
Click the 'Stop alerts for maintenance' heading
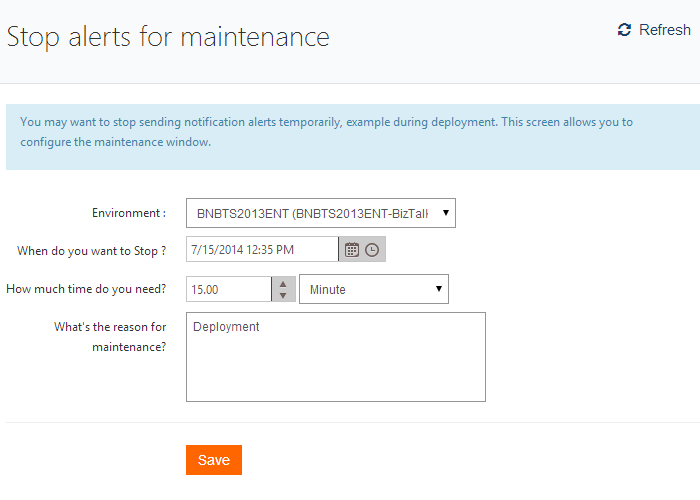click(168, 37)
